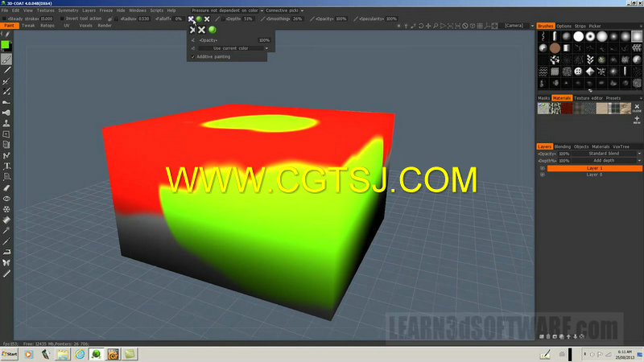Switch to the Picker tab
The width and height of the screenshot is (644, 362).
595,26
